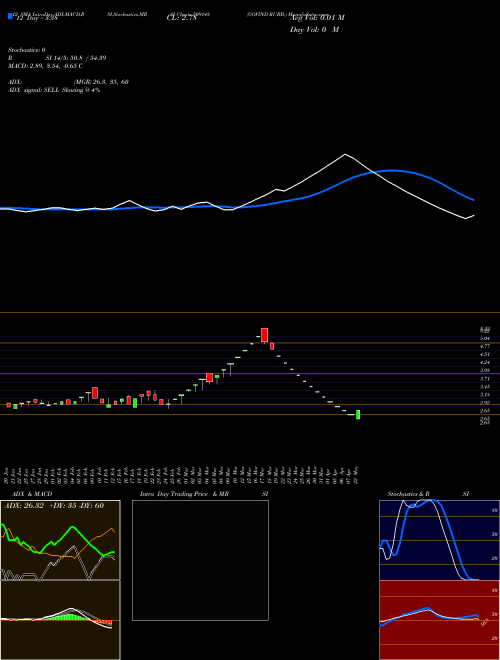Click the empty Intra Day Trading chart box
500x660 pixels.
pos(200,560)
